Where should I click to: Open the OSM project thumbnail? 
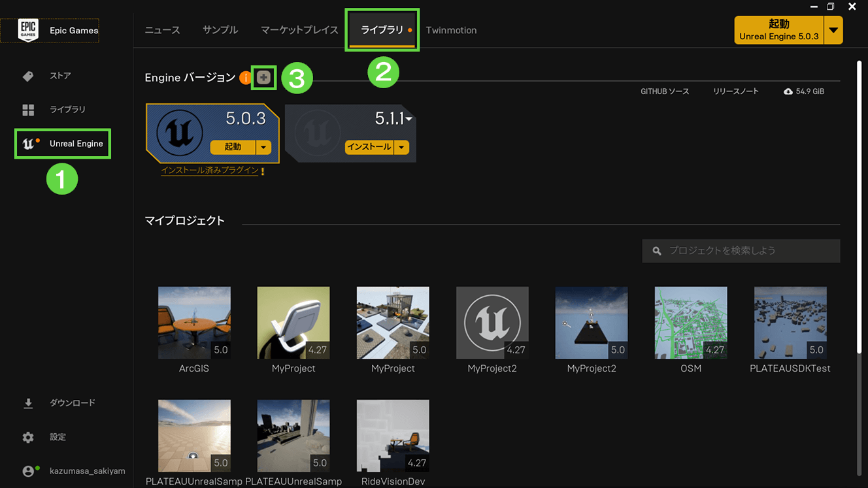tap(691, 323)
